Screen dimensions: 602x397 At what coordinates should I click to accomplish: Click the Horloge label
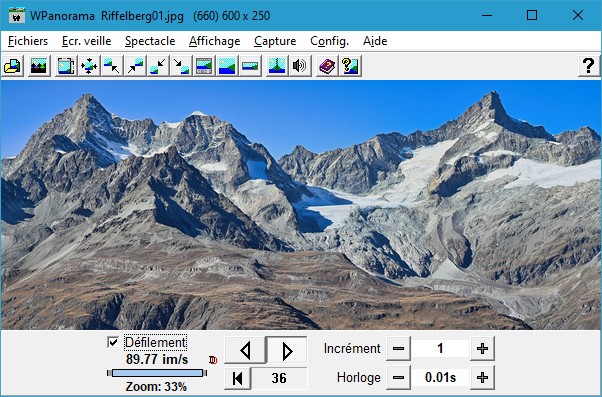(x=359, y=377)
